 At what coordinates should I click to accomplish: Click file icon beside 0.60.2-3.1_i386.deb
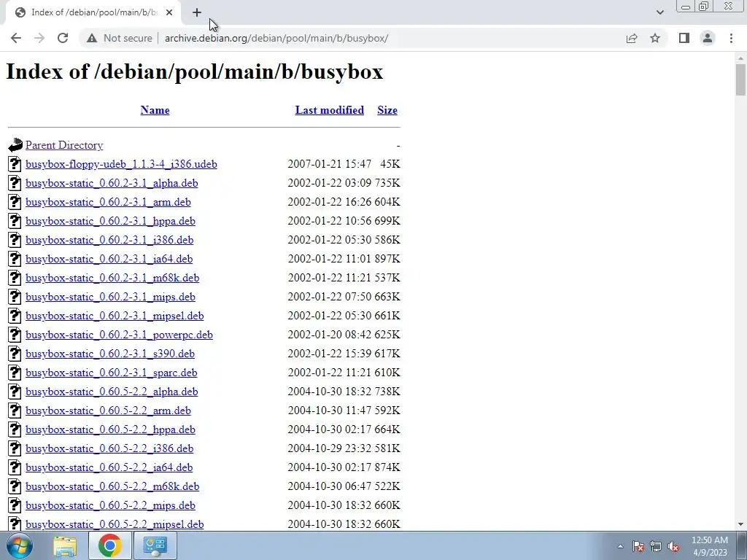coord(15,239)
